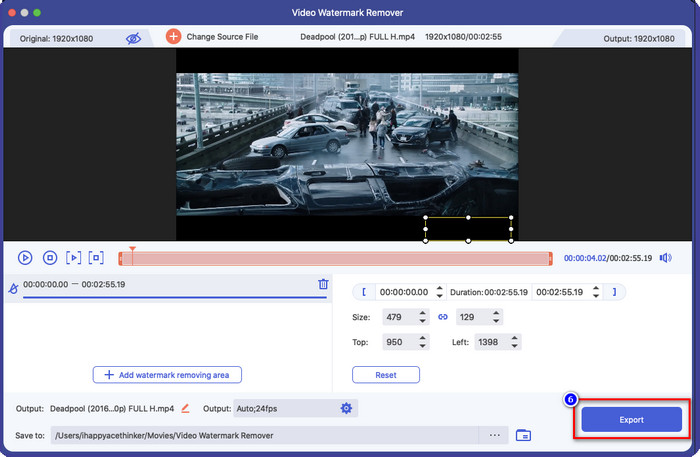Click the right bracket set-end button
Screen dimensions: 700x457
614,292
